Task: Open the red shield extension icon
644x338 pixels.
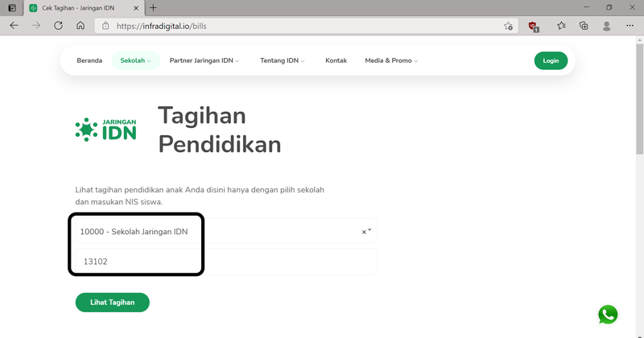Action: [x=534, y=27]
